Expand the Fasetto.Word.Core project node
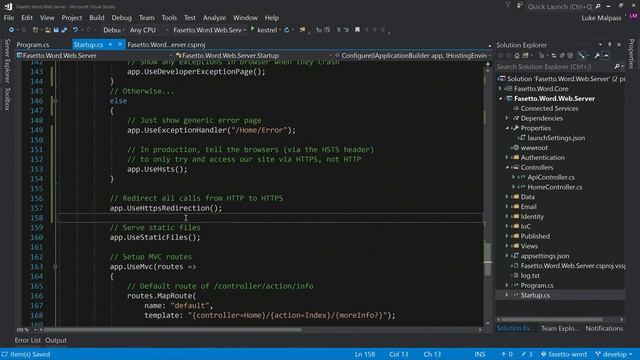 [501, 89]
